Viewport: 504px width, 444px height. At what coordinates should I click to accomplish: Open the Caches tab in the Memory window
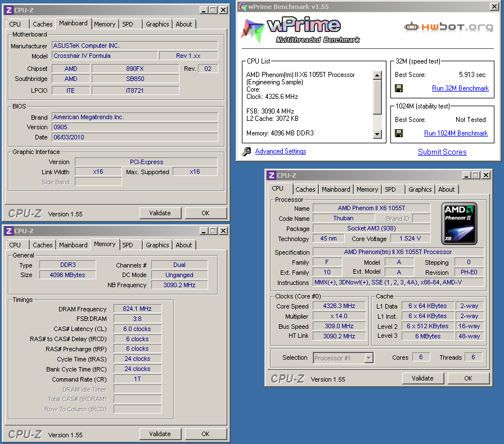[42, 245]
